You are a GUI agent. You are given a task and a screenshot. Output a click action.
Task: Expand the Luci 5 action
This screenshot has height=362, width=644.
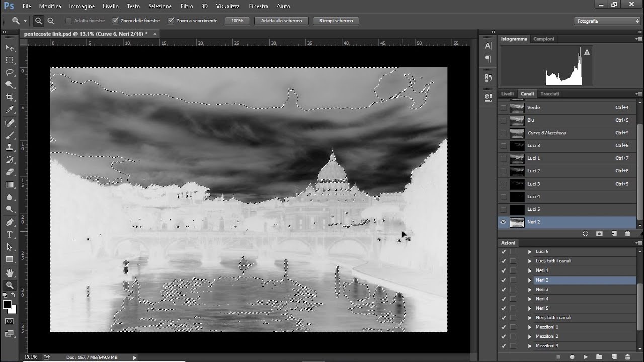point(529,251)
